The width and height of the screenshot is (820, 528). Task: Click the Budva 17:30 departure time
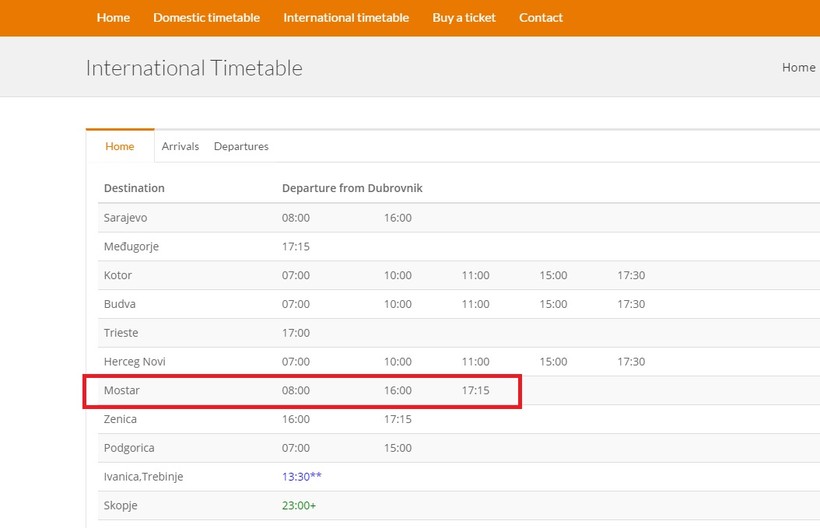[x=631, y=304]
